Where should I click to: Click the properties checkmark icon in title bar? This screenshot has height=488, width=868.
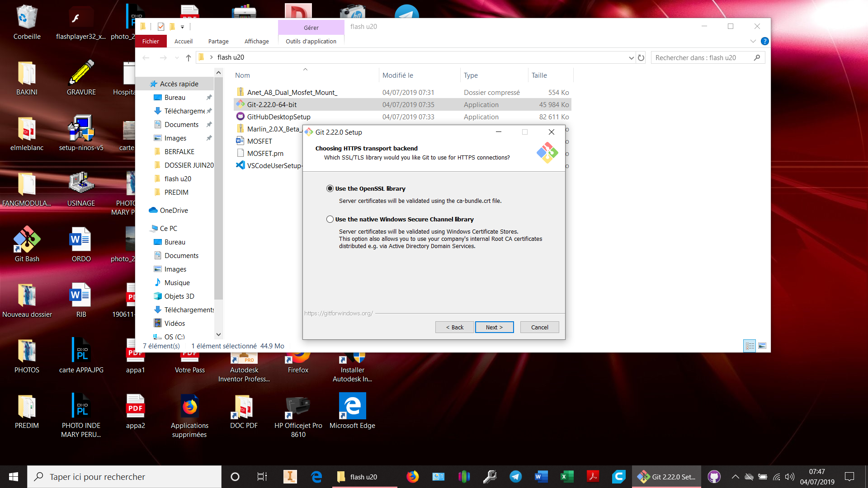pos(160,27)
